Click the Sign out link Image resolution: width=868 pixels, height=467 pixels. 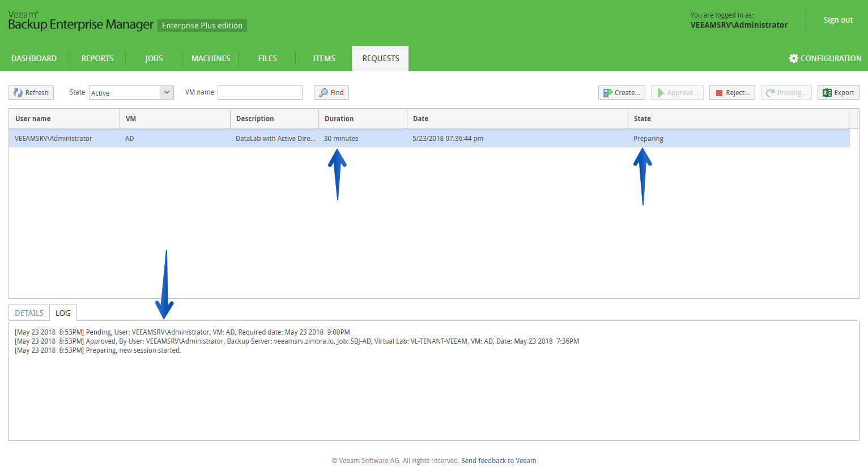click(x=838, y=20)
